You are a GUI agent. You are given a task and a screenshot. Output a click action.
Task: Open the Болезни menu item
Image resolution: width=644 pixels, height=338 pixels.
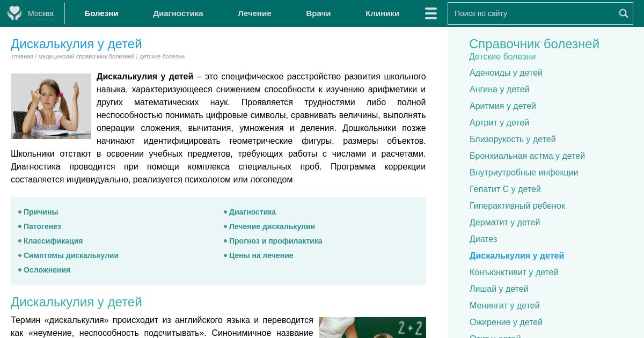pos(101,13)
